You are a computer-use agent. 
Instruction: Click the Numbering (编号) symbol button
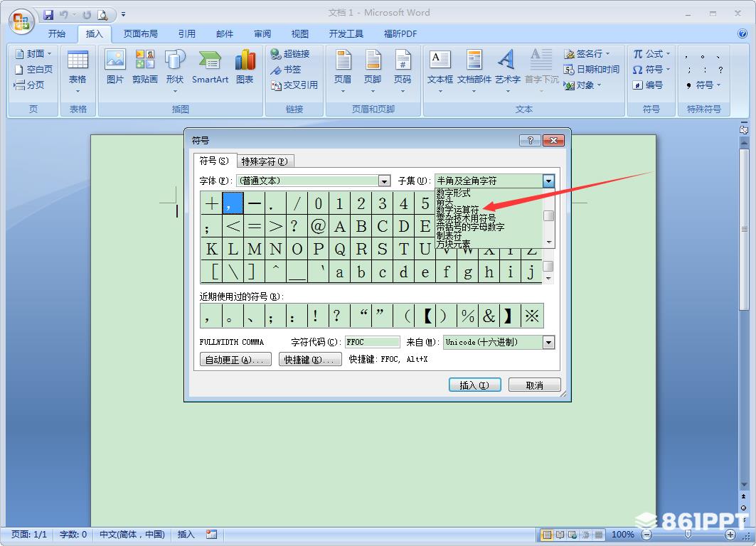648,85
